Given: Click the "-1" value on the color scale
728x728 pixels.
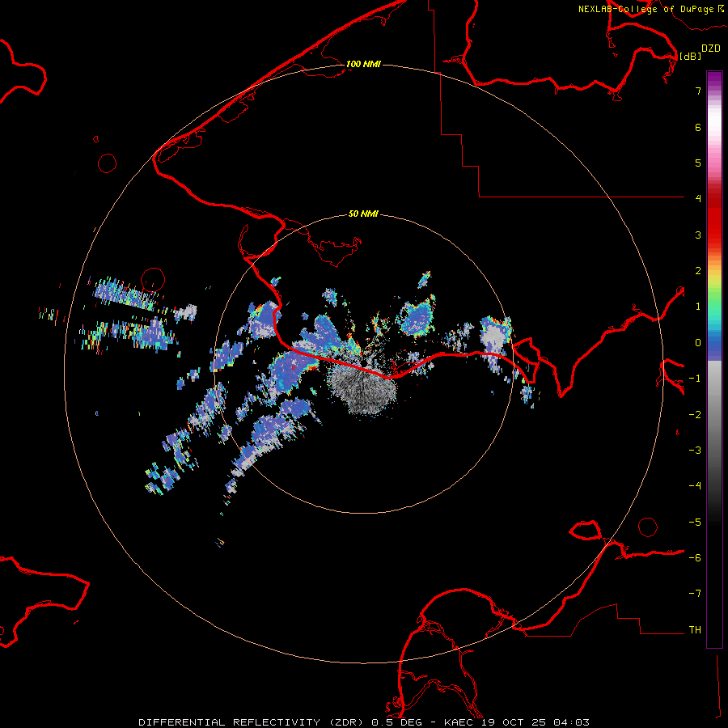Looking at the screenshot, I should click(695, 379).
